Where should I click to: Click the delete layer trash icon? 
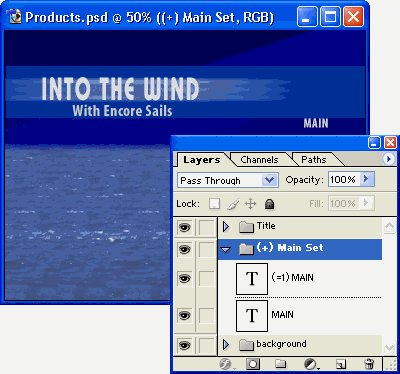click(369, 364)
